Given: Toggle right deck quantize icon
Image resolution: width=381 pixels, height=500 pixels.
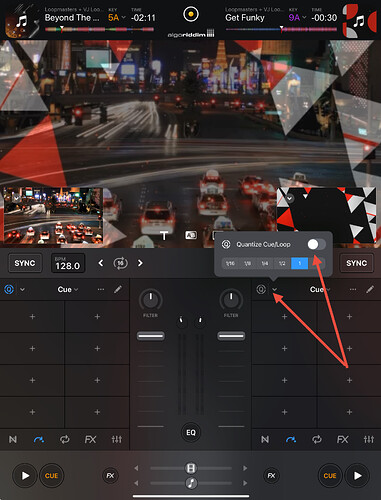Looking at the screenshot, I should tap(261, 289).
